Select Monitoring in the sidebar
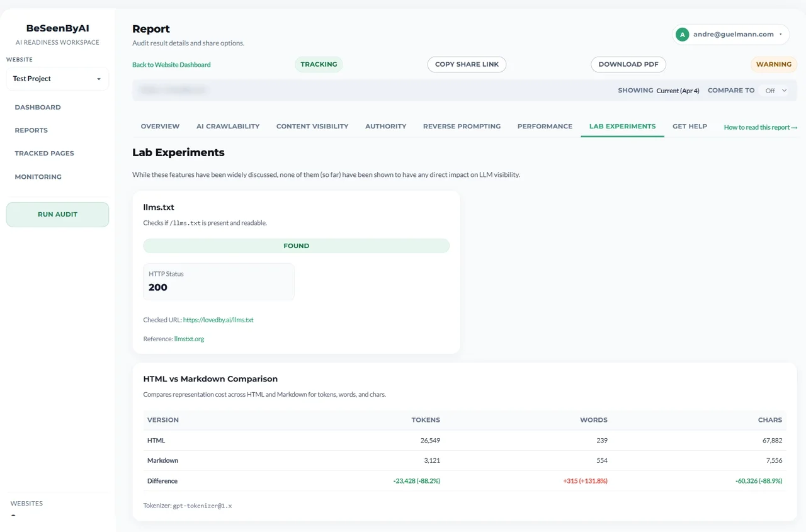This screenshot has width=806, height=532. 38,177
